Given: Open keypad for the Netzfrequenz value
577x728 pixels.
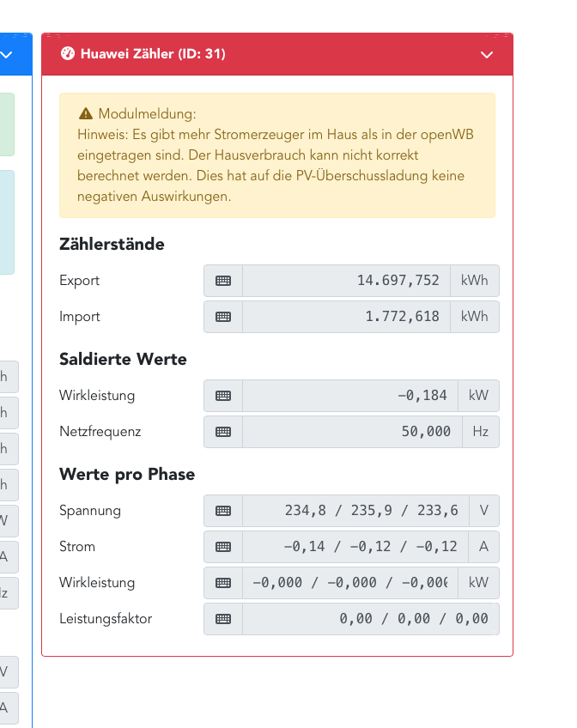Looking at the screenshot, I should click(x=222, y=432).
